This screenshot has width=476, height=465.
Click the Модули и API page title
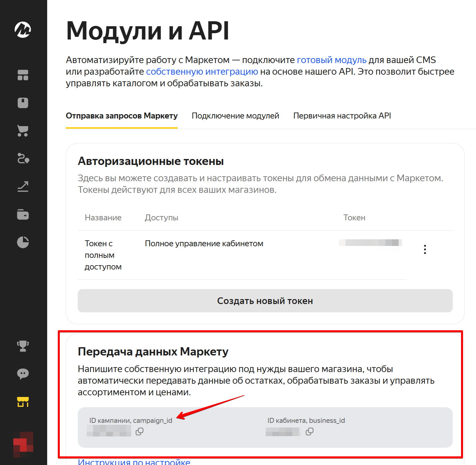click(148, 31)
